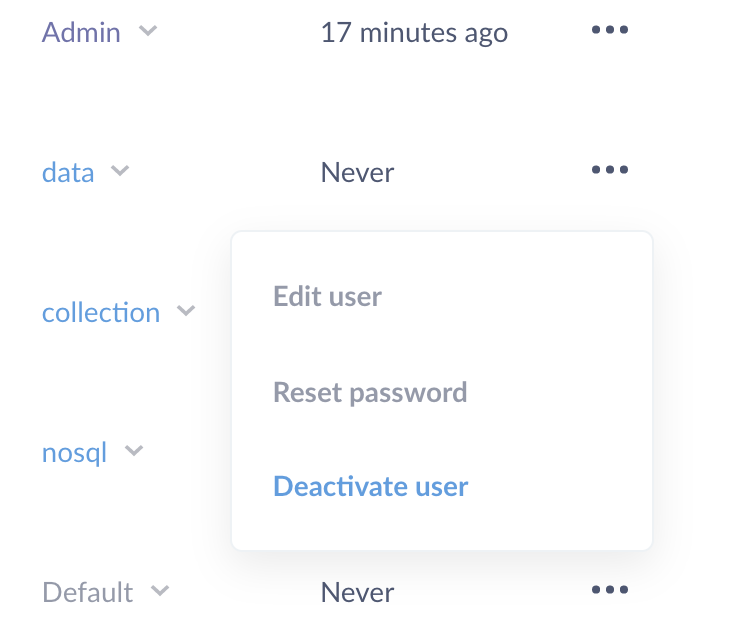Click the Admin group label

pyautogui.click(x=81, y=32)
